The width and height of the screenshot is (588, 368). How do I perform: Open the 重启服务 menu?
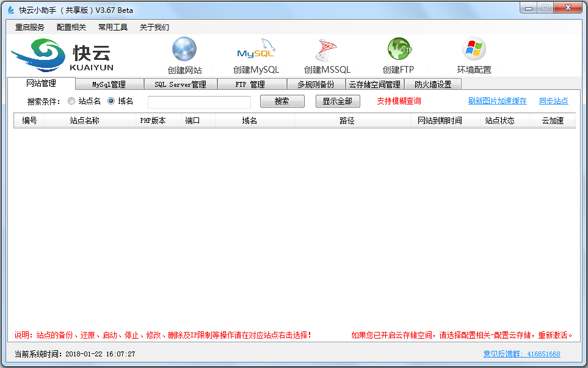(x=30, y=28)
